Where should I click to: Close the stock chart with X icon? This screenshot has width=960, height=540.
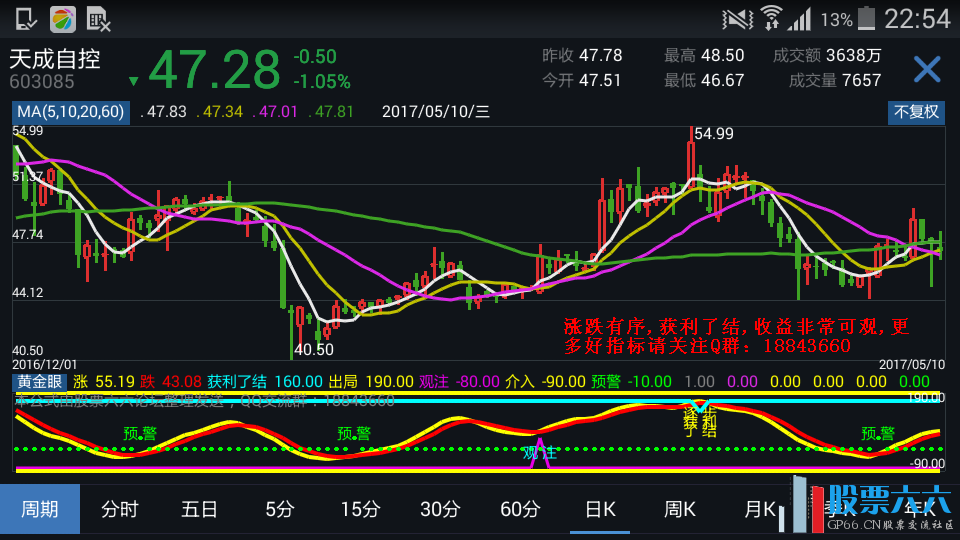[927, 69]
